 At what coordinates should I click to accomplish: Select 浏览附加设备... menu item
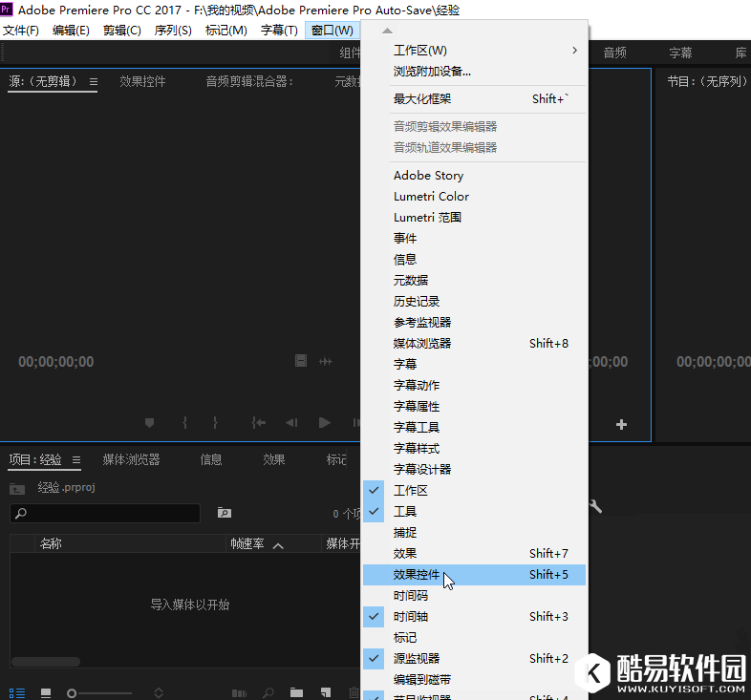pos(474,72)
